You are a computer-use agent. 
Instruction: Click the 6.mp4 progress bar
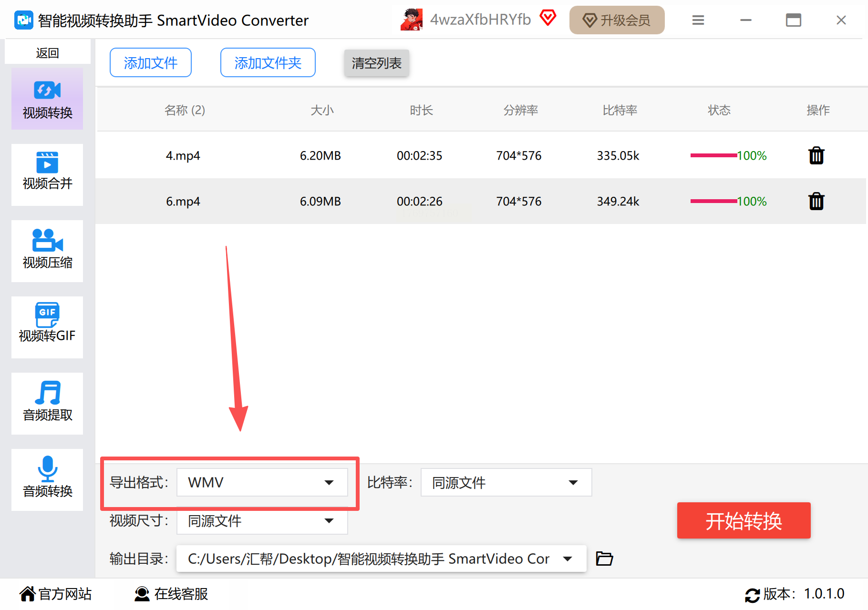713,201
